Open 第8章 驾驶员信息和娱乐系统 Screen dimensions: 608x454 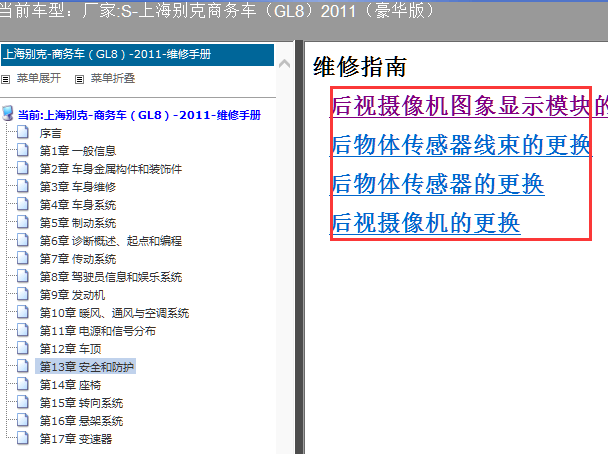pyautogui.click(x=111, y=277)
